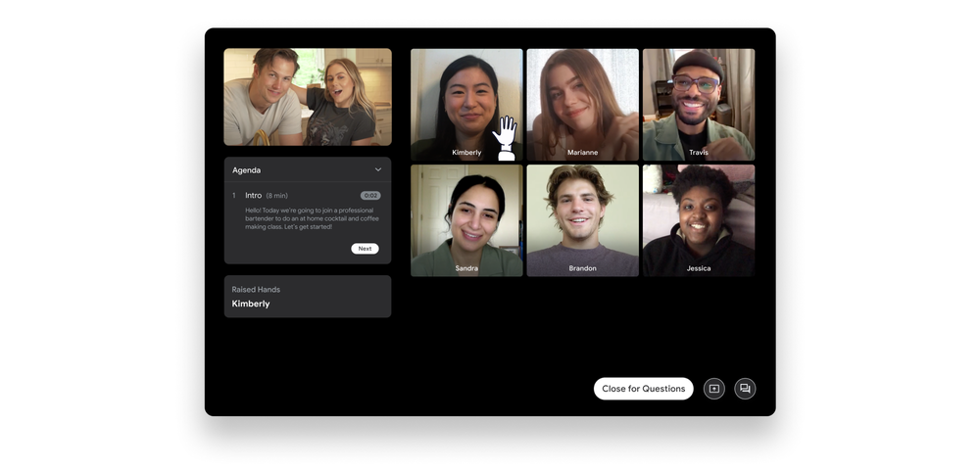Click the 0:02 agenda timer badge

369,196
